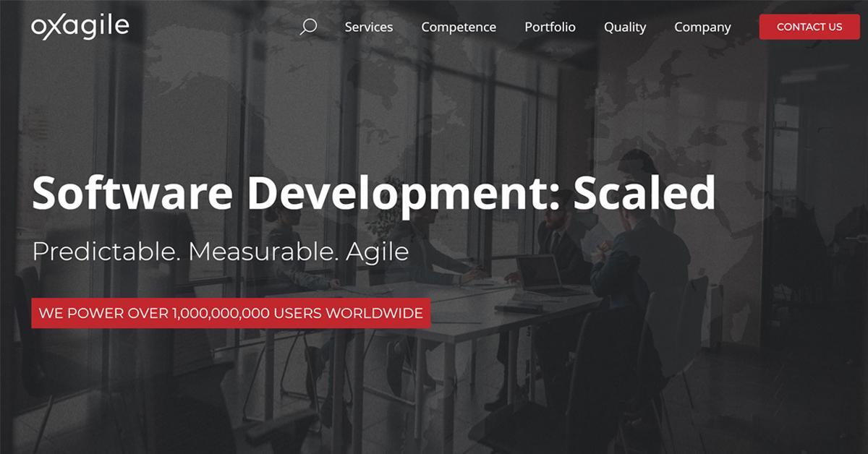Click the word "Scaled" in the headline
868x454 pixels.
(644, 194)
